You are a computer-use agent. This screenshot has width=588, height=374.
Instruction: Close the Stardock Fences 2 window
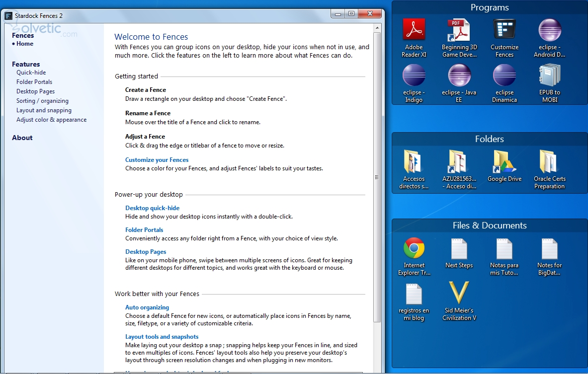(x=370, y=14)
